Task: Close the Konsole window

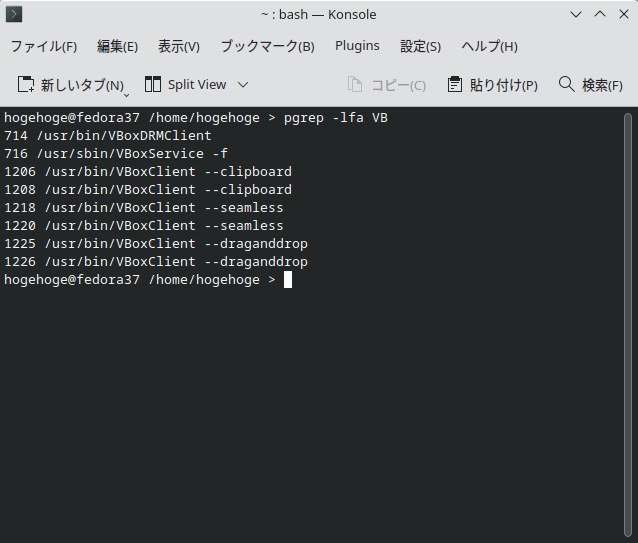Action: [x=624, y=14]
